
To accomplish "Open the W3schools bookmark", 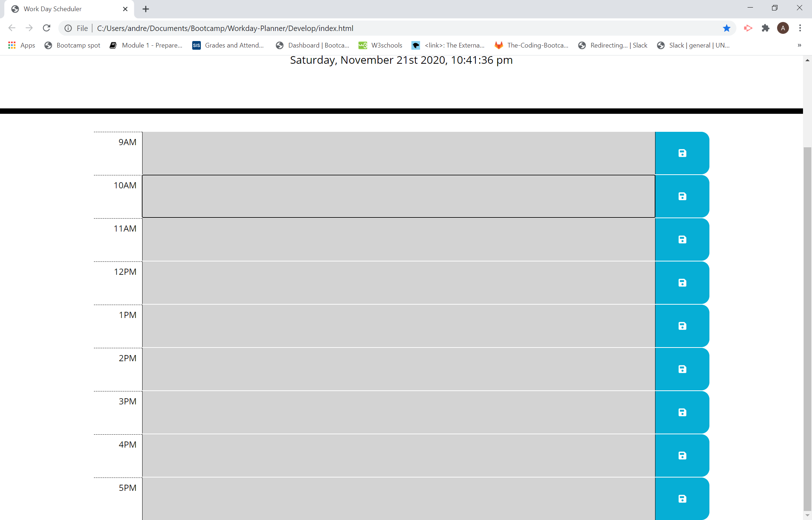I will pos(380,45).
